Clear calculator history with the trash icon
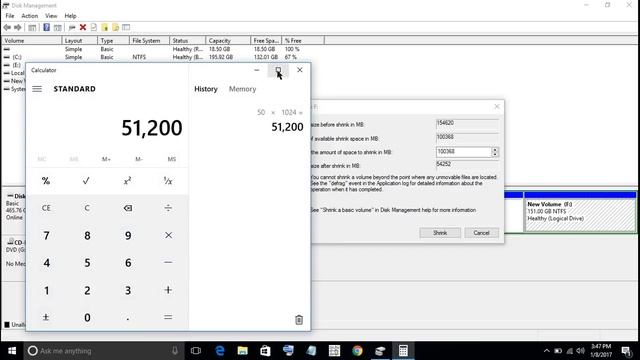Screen dimensions: 640x360 299,320
